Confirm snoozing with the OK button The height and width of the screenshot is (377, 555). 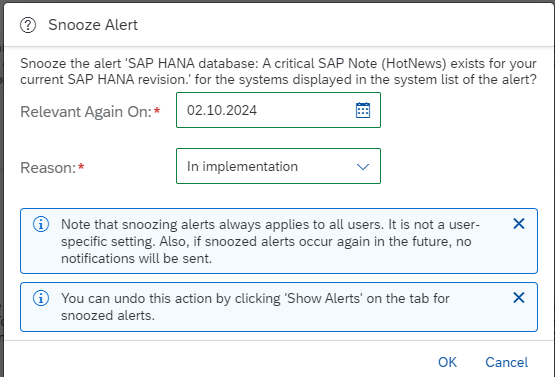click(x=447, y=362)
